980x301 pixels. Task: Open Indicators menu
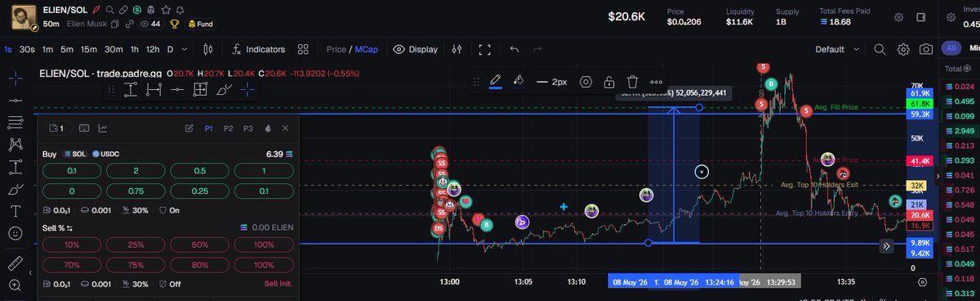(258, 49)
